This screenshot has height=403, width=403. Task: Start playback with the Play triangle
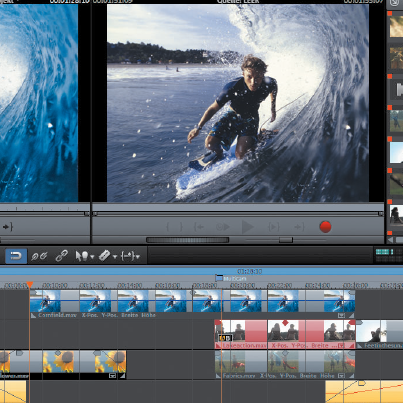pos(247,227)
